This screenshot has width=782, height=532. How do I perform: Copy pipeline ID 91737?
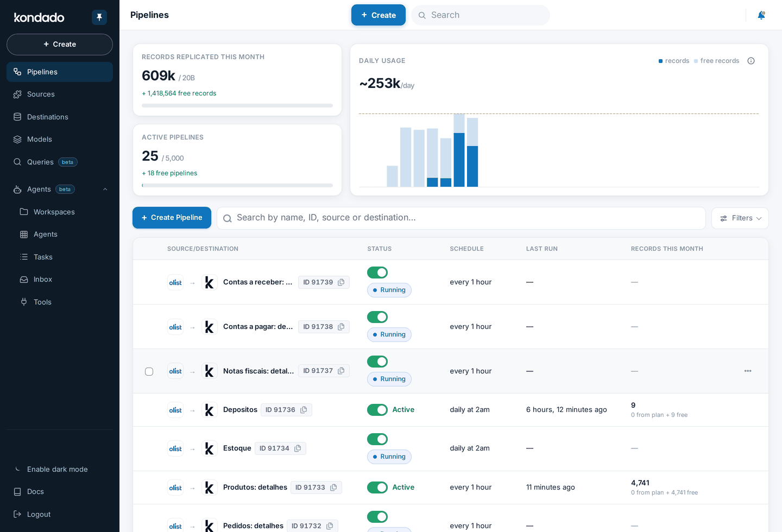click(341, 371)
